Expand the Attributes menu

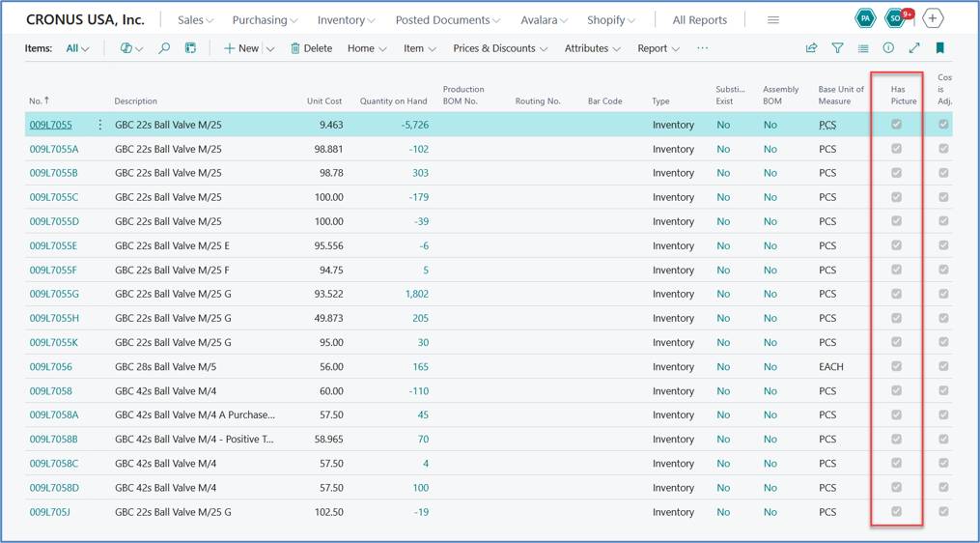coord(593,48)
